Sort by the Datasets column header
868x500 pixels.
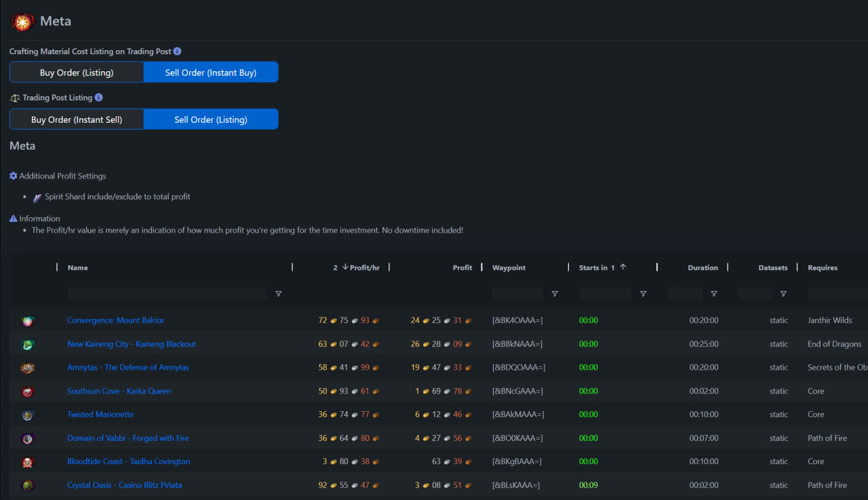pos(773,268)
